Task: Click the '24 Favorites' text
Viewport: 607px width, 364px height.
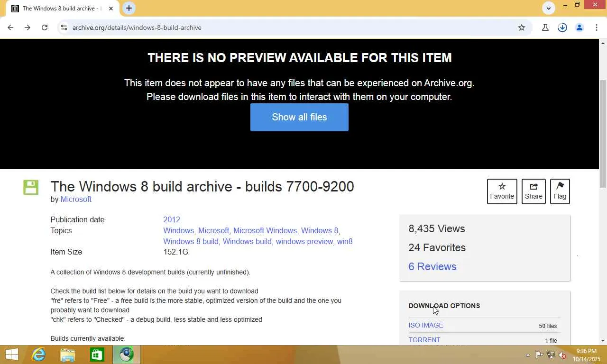Action: point(437,248)
